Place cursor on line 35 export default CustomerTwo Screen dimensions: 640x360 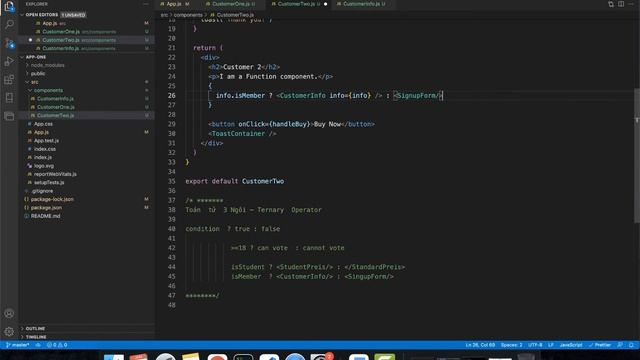(x=235, y=181)
